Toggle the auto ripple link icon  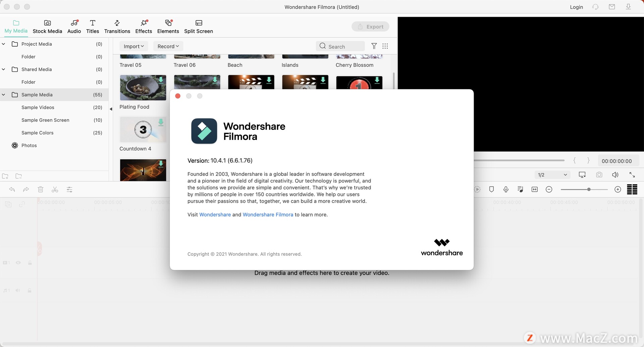22,204
